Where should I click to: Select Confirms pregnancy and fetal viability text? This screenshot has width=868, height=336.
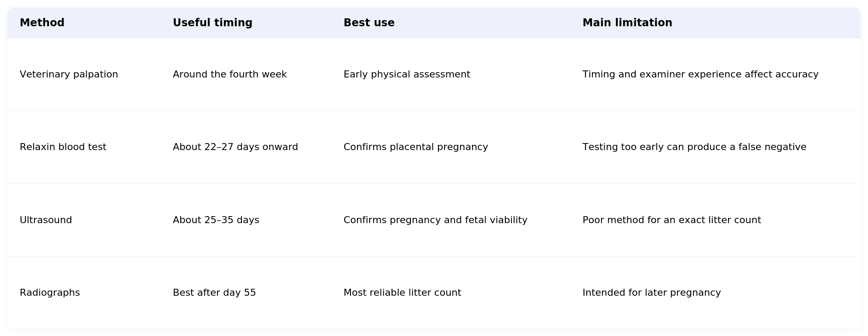click(435, 220)
